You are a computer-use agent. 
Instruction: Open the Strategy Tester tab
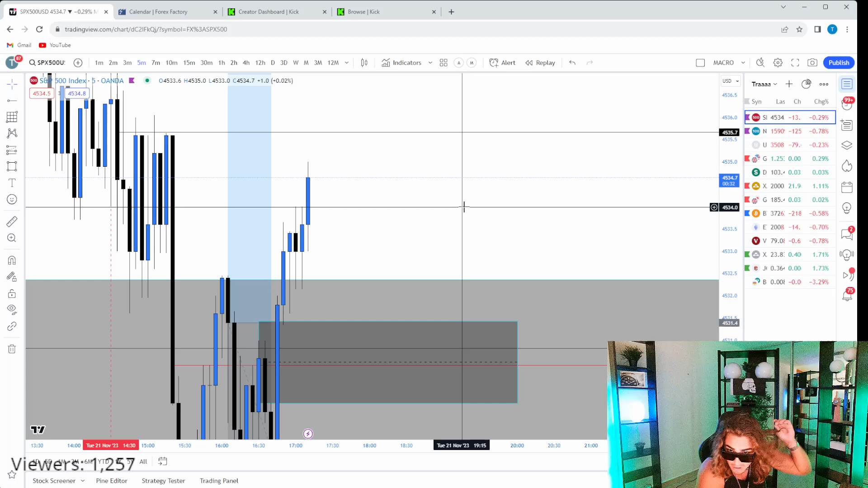(163, 481)
